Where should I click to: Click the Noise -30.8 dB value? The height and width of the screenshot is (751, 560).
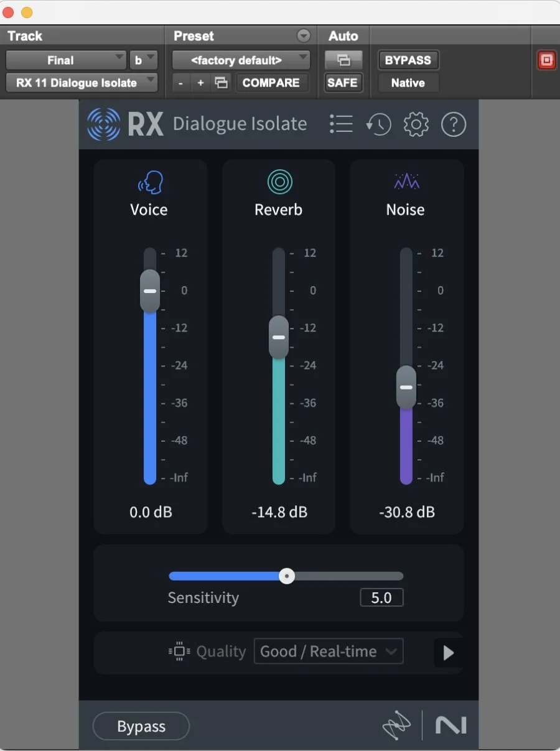coord(407,513)
